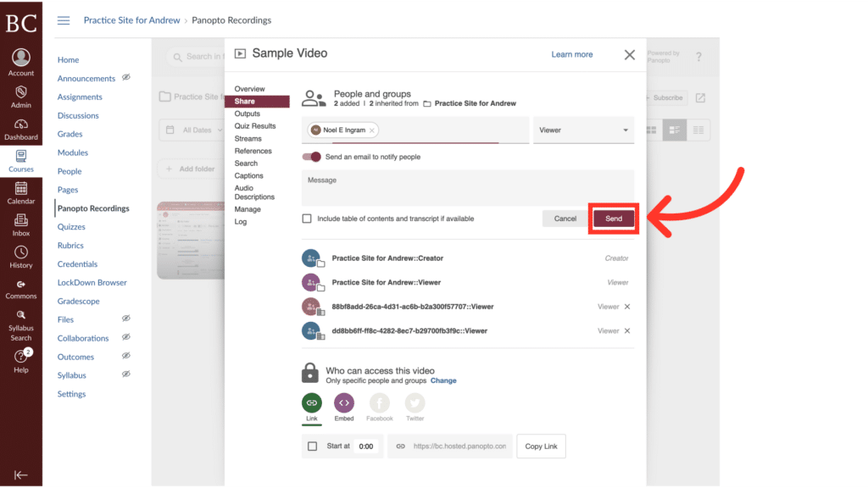Open the Viewer permission dropdown
Viewport: 868px width, 488px height.
pyautogui.click(x=583, y=130)
